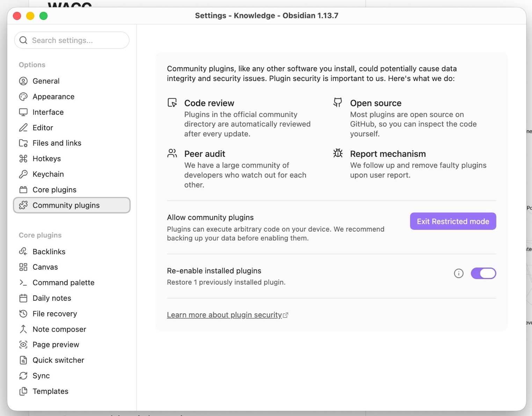Click the Page preview eye icon
The image size is (532, 416).
(x=23, y=345)
